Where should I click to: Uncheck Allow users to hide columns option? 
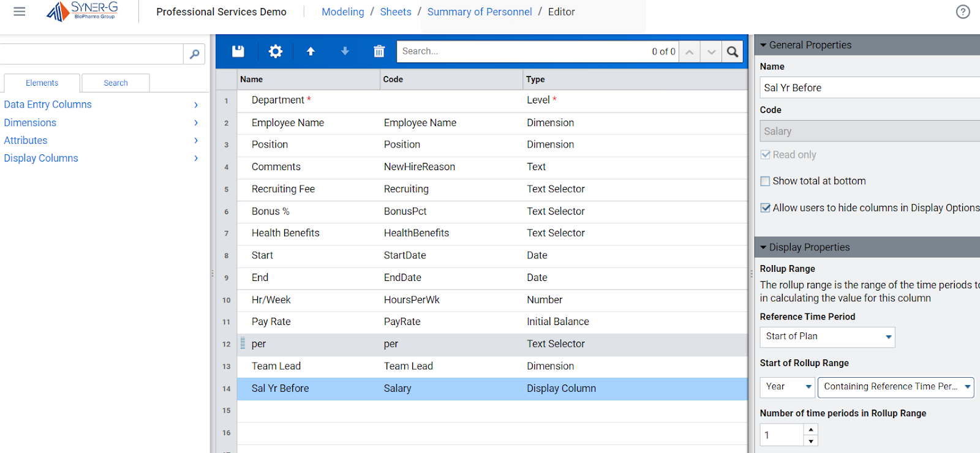[765, 208]
